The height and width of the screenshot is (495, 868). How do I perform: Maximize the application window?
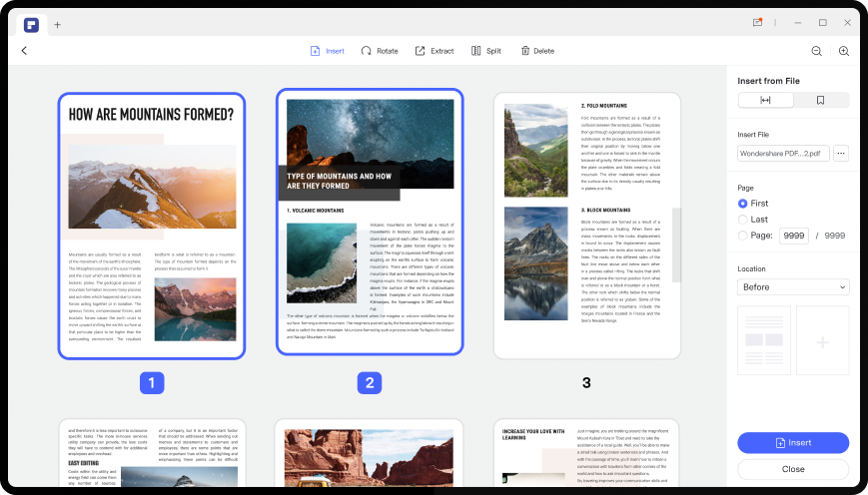823,23
